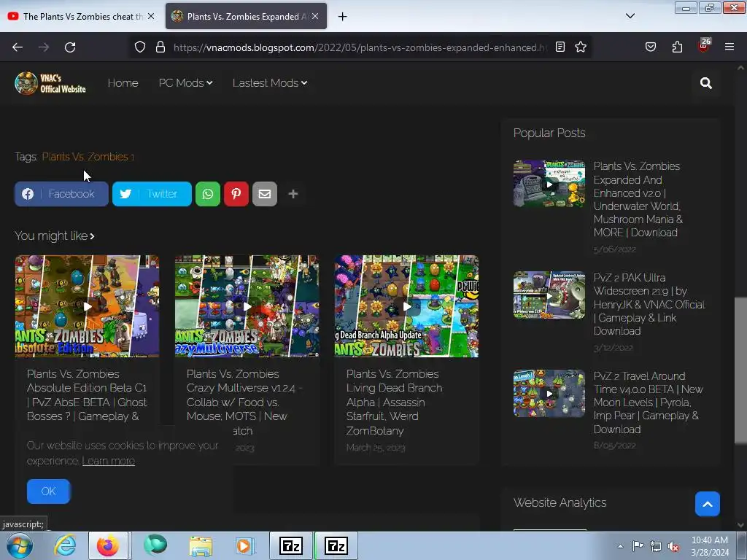Open Living Dead Branch Alpha post title

click(394, 402)
